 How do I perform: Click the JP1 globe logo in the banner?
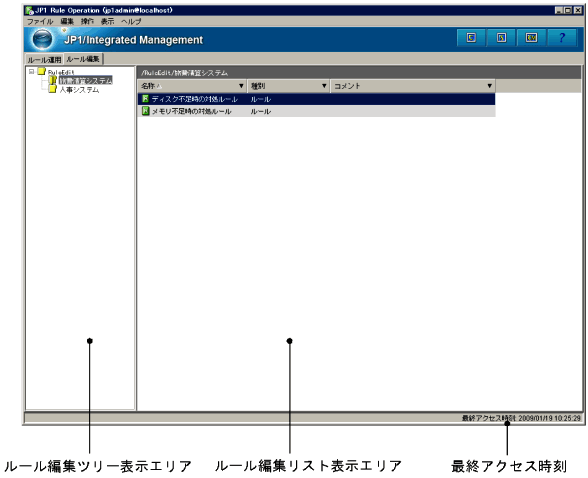(42, 39)
